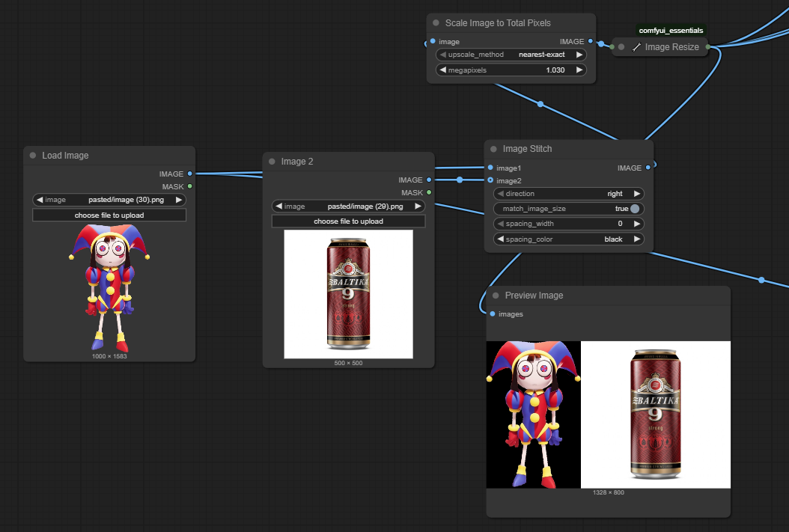This screenshot has width=789, height=532.
Task: Select the Scale Image to Total Pixels title
Action: pos(498,23)
